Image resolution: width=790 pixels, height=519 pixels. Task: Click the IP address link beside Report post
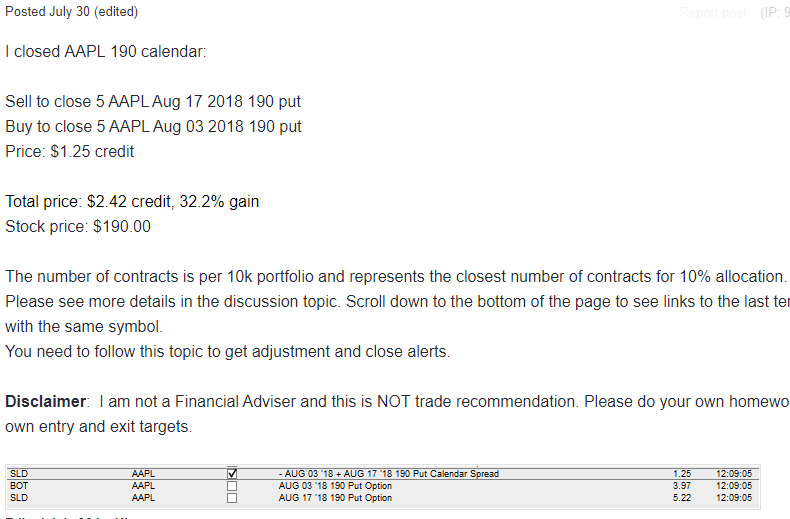[775, 13]
